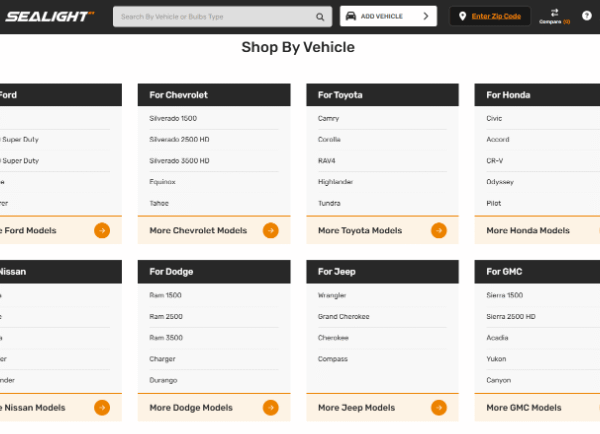600x434 pixels.
Task: Open the Nissan Models link
Action: [x=33, y=408]
